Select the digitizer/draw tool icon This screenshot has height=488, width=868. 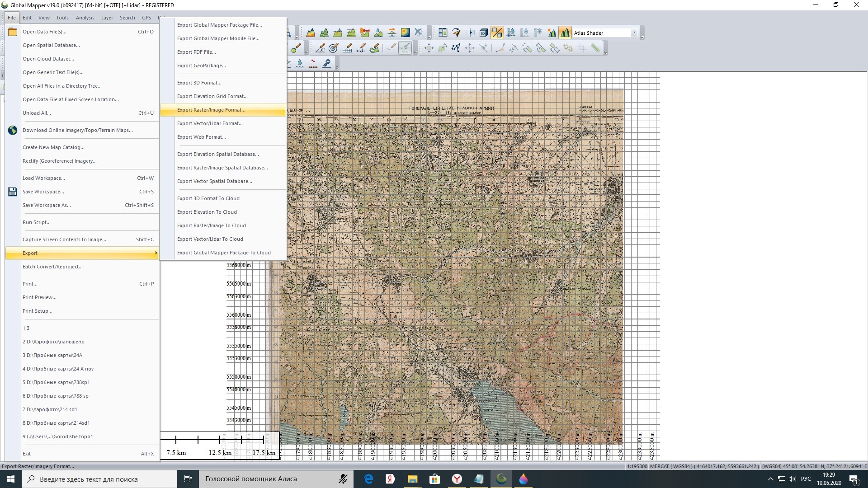[x=296, y=48]
